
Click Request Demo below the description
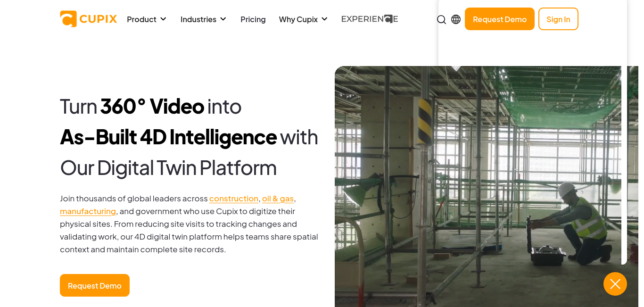95,285
